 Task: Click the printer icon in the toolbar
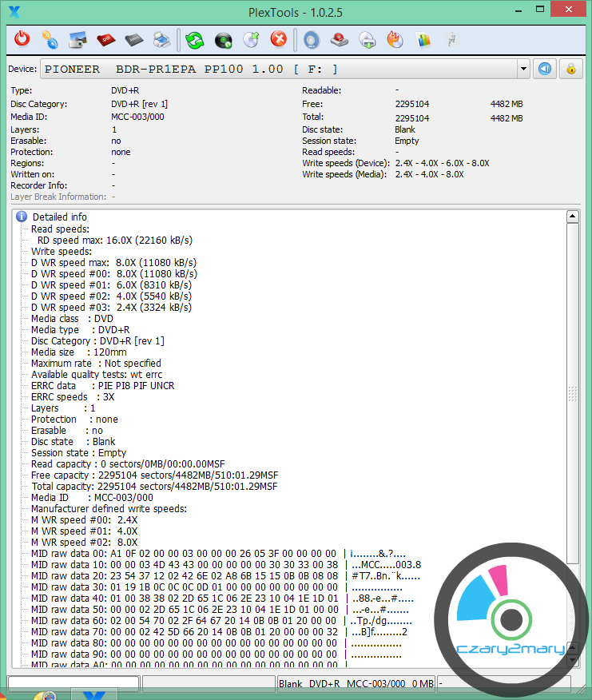161,39
